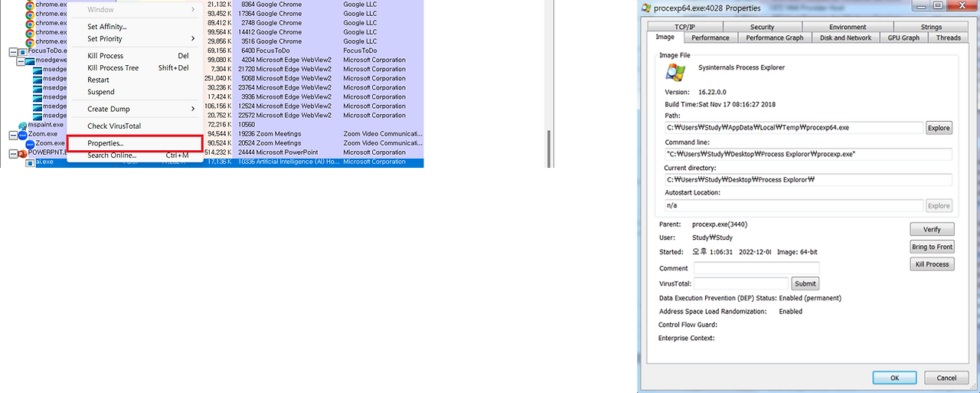Image resolution: width=980 pixels, height=393 pixels.
Task: Click the msedge icon in the 17,424 K row
Action: [38, 97]
